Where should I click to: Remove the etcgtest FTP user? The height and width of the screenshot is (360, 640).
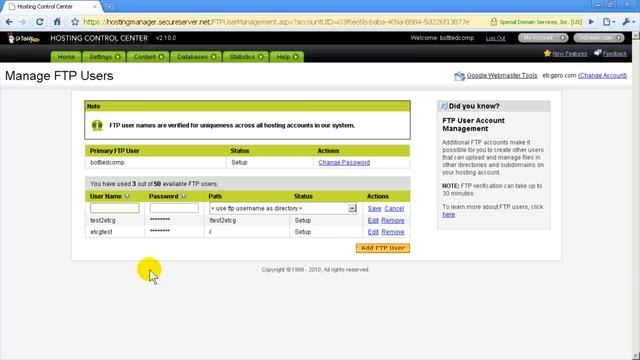tap(393, 232)
